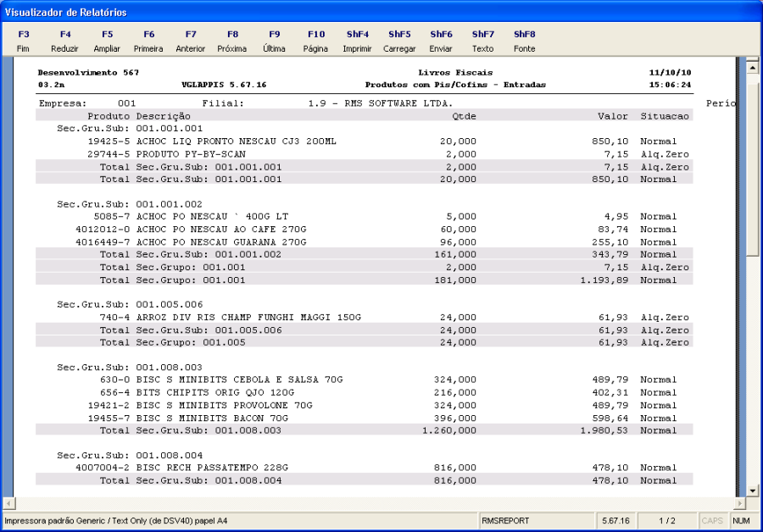Click the horizontal scrollbar right arrow
The width and height of the screenshot is (763, 532).
coord(739,503)
